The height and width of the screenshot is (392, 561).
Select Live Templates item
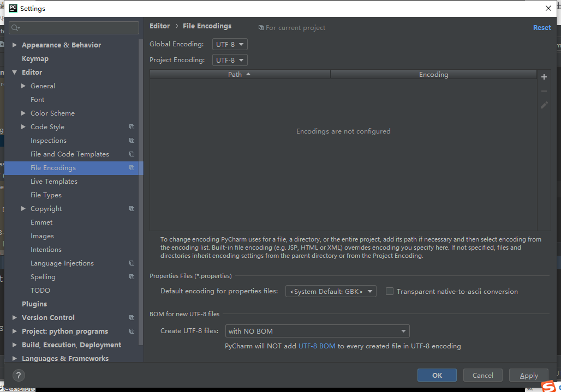(x=53, y=182)
